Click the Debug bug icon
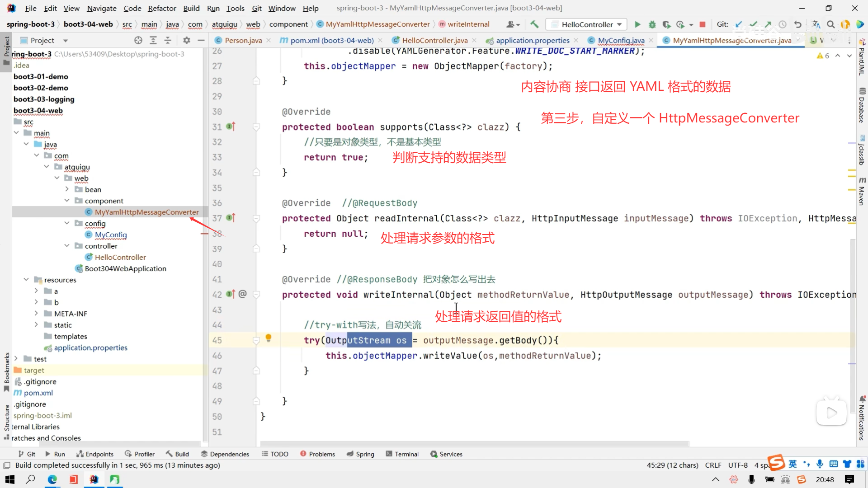Image resolution: width=868 pixels, height=488 pixels. (x=652, y=24)
